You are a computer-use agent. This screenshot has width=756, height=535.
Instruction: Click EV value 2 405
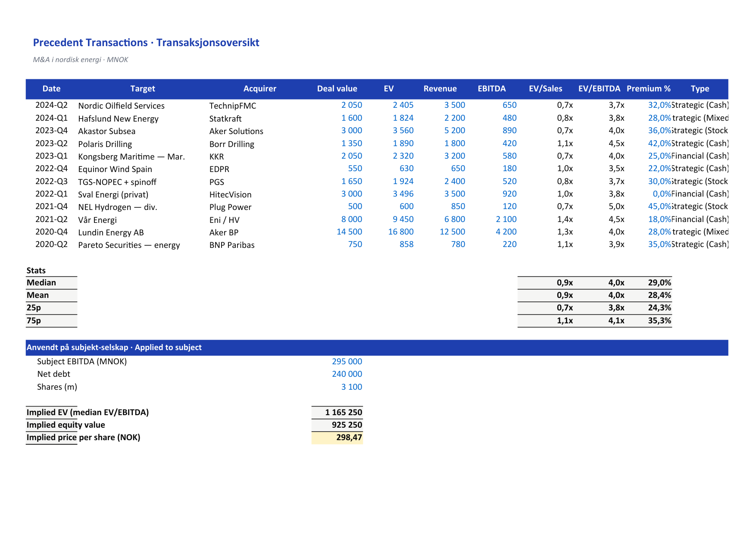403,105
